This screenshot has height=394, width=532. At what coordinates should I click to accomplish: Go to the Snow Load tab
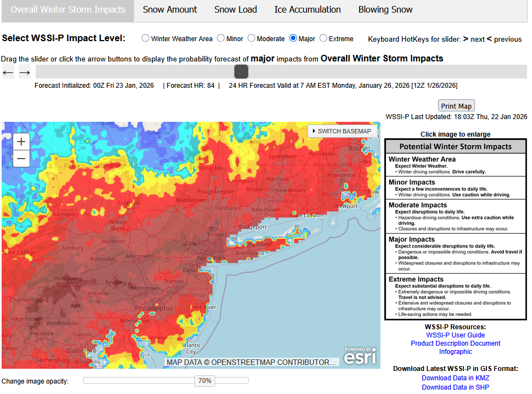tap(236, 10)
